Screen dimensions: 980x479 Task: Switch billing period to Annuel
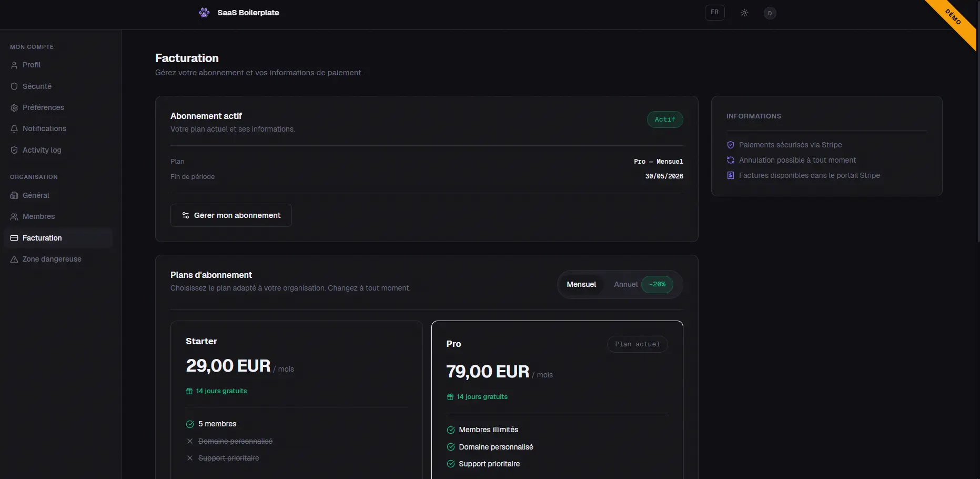click(x=625, y=284)
